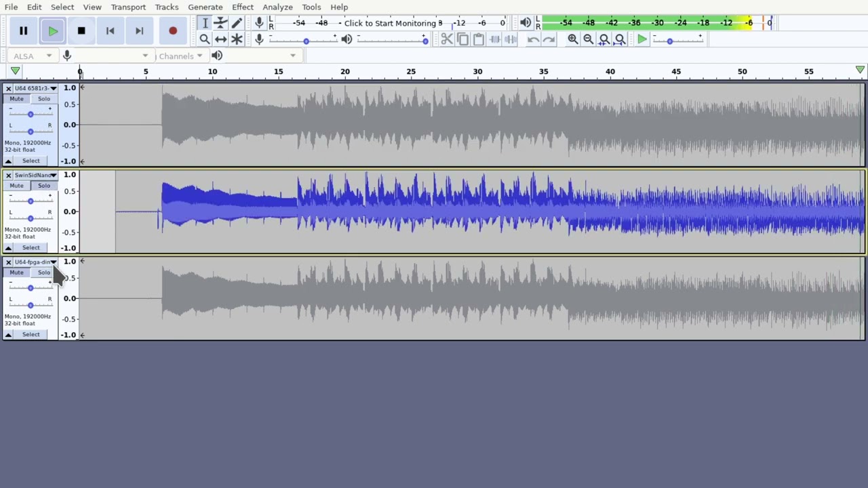Click the Copy icon
Image resolution: width=868 pixels, height=488 pixels.
pyautogui.click(x=462, y=39)
